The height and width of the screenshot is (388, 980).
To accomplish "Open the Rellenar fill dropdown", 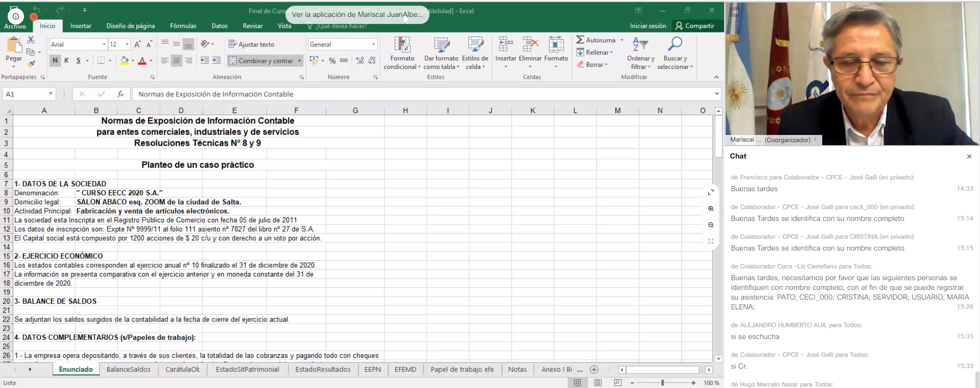I will [595, 52].
